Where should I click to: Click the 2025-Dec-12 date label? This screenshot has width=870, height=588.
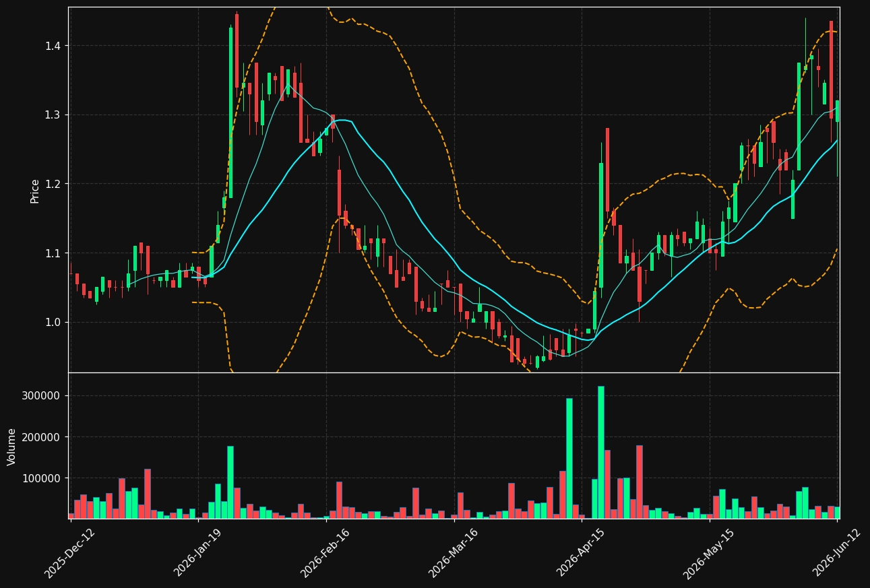coord(69,552)
